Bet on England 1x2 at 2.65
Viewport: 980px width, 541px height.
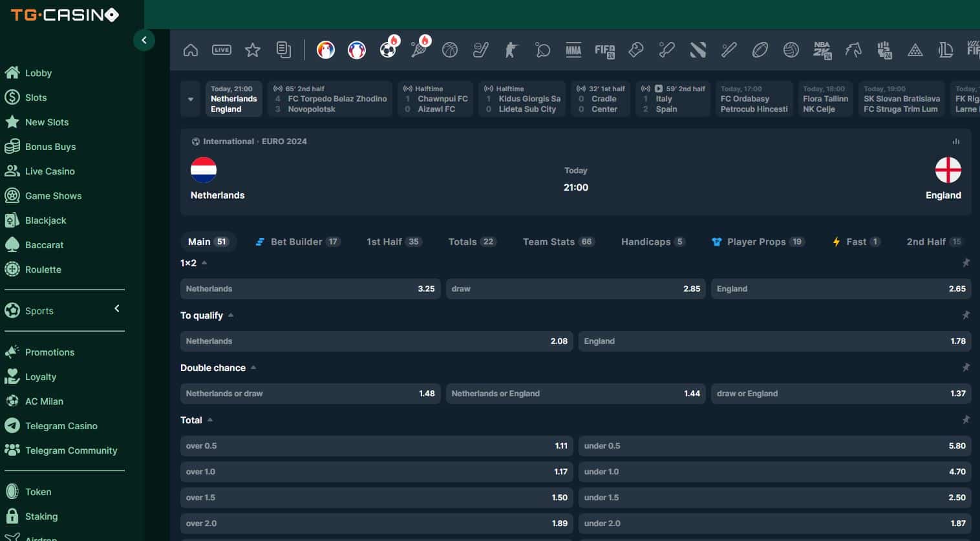(x=841, y=289)
